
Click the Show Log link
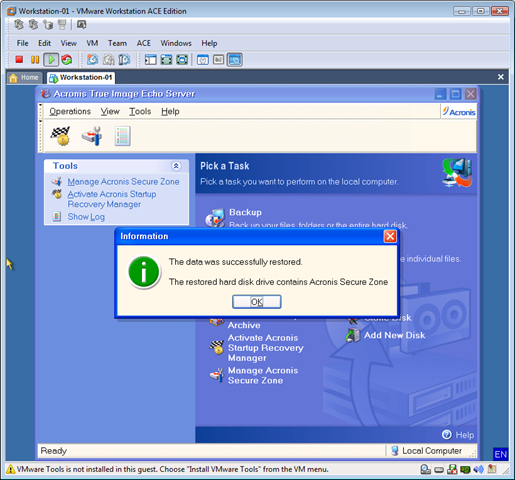pos(86,217)
